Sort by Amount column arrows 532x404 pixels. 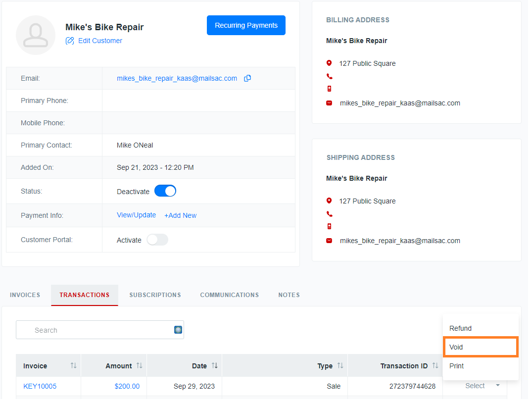tap(139, 366)
